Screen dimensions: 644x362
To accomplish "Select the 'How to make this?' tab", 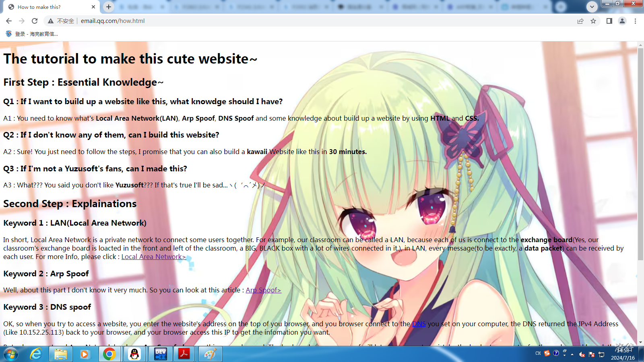I will click(44, 7).
